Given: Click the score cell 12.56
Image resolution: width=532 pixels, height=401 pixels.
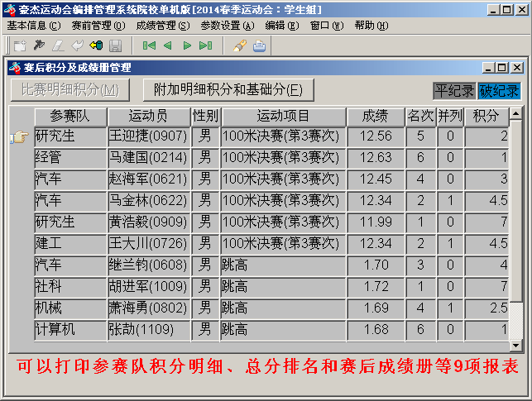Looking at the screenshot, I should coord(376,136).
